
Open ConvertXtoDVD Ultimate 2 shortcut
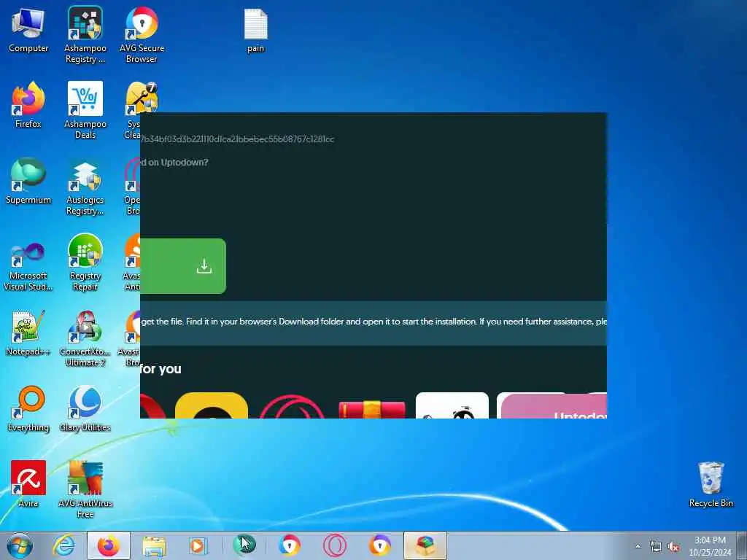(x=85, y=338)
